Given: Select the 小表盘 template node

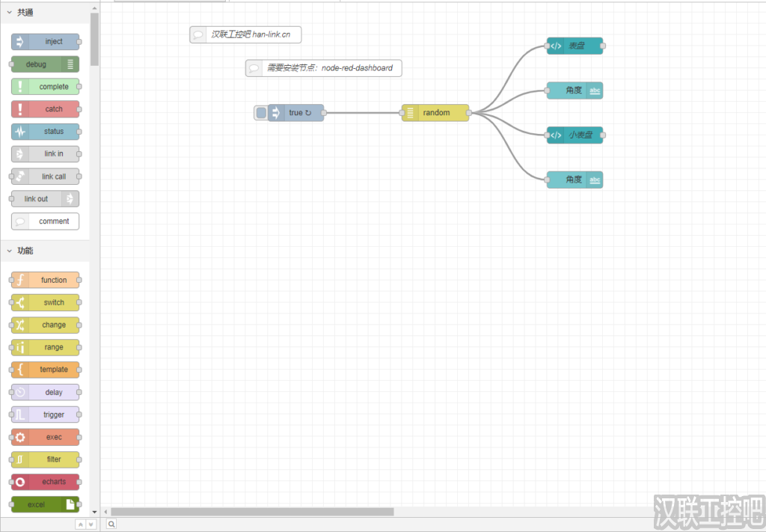Looking at the screenshot, I should [574, 135].
